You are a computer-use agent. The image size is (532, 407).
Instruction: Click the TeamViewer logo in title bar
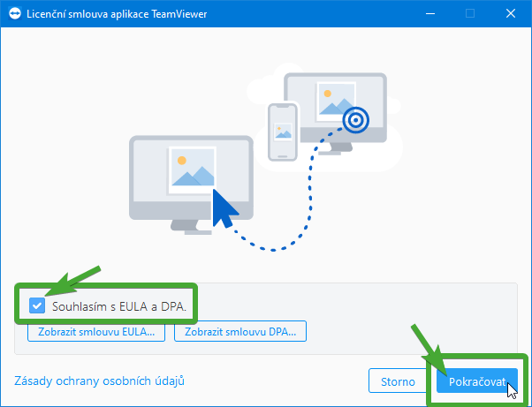[15, 14]
